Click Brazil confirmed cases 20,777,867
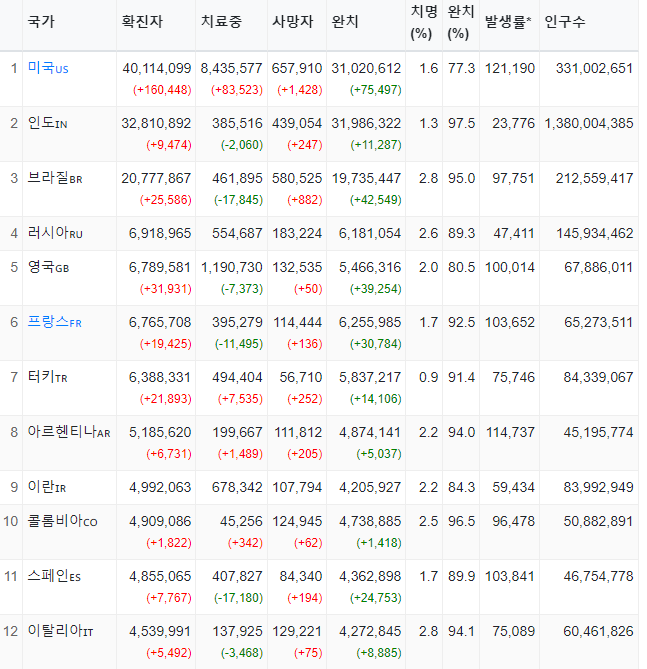Viewport: 647px width, 669px height. (x=156, y=178)
